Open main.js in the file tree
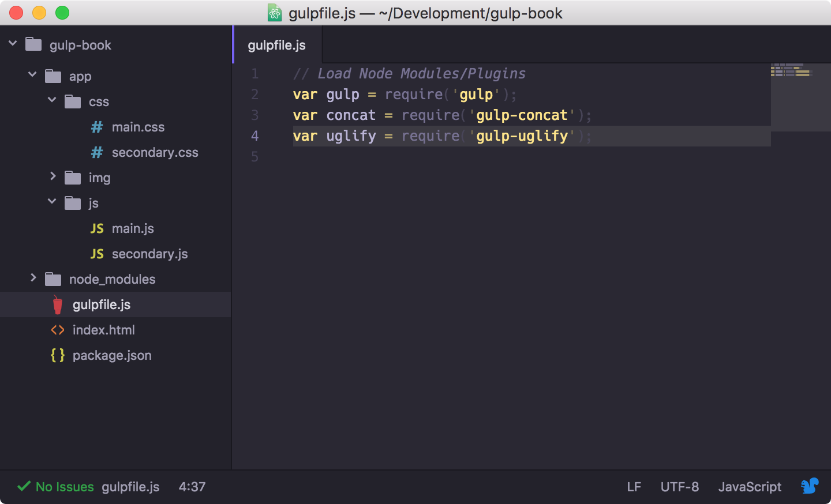The image size is (831, 504). click(x=133, y=228)
